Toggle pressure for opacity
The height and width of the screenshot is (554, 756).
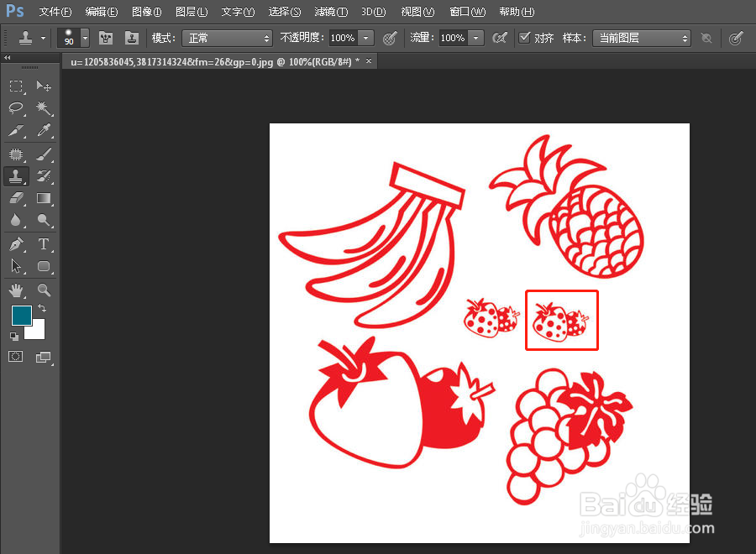coord(390,38)
